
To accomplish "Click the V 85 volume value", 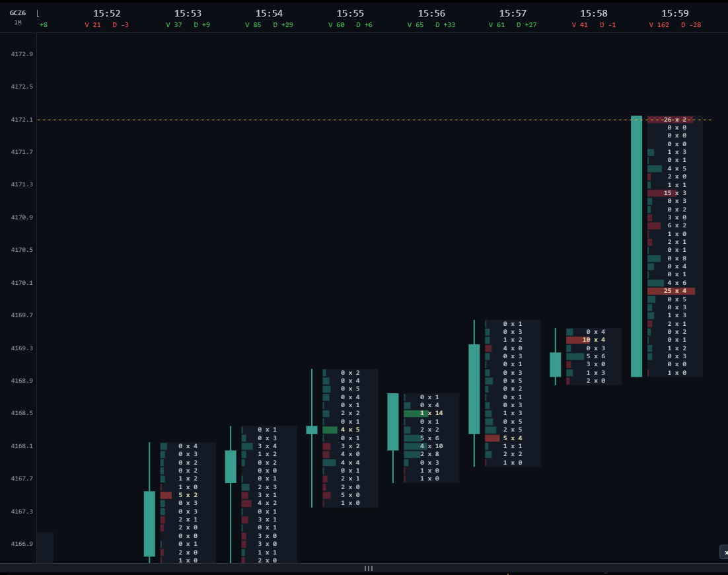I will (252, 25).
